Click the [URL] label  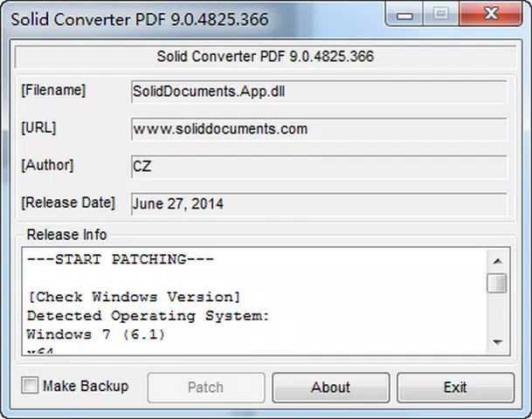click(x=38, y=128)
